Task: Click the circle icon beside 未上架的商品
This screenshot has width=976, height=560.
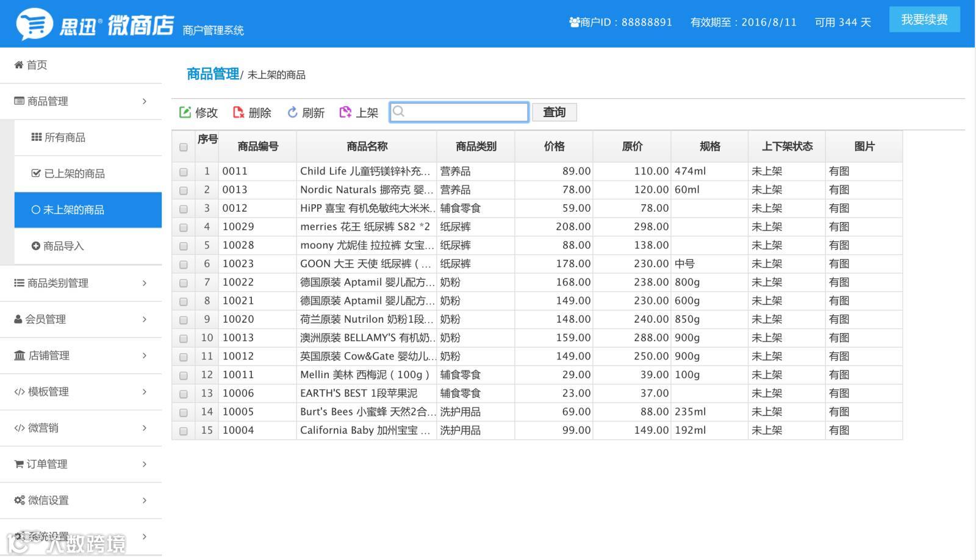Action: click(35, 210)
